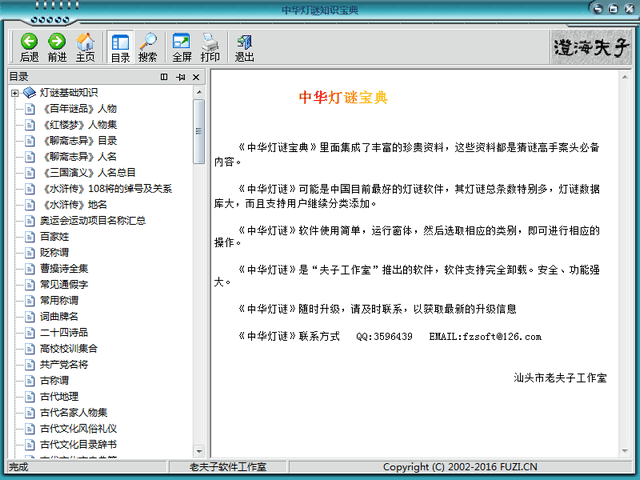The width and height of the screenshot is (640, 480).
Task: Open 《水浒传》108将的绰号及关系 entry
Action: pyautogui.click(x=107, y=189)
